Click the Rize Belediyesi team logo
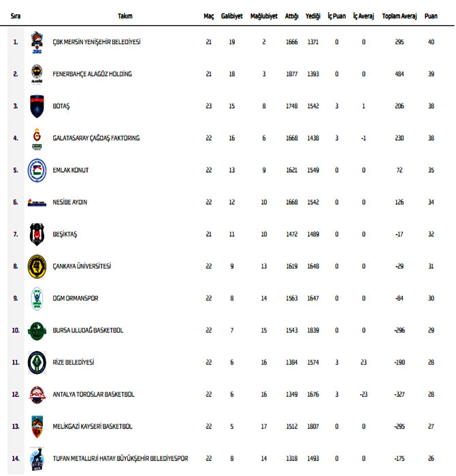The width and height of the screenshot is (456, 476). (x=37, y=362)
